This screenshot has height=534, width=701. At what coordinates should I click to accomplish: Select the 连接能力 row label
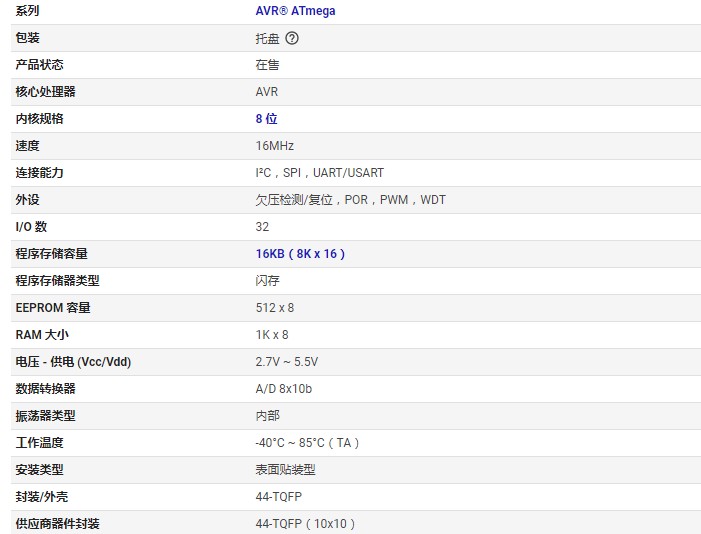(39, 173)
